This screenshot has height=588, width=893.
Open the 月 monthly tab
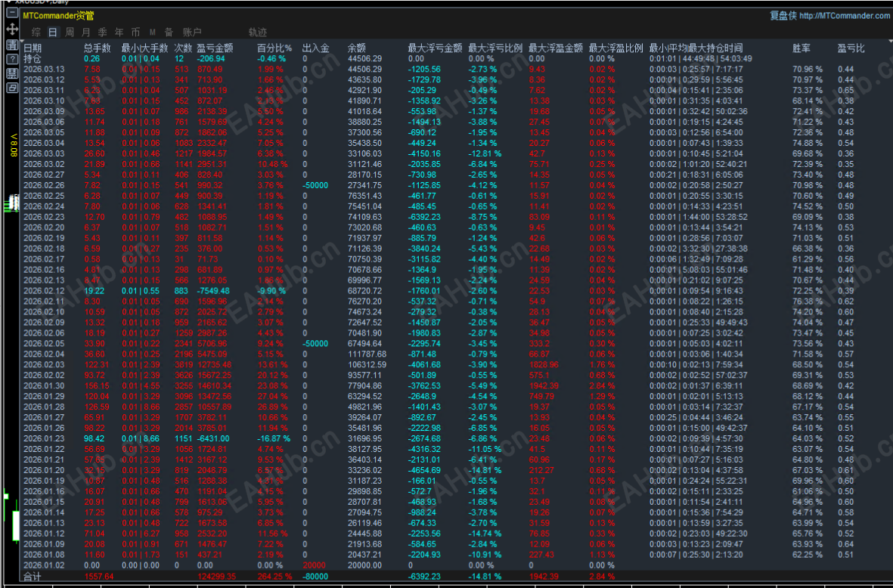85,32
